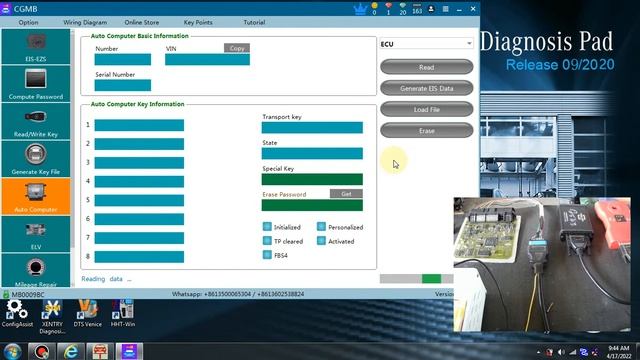
Task: Toggle the FBS4 checkbox
Action: point(267,255)
